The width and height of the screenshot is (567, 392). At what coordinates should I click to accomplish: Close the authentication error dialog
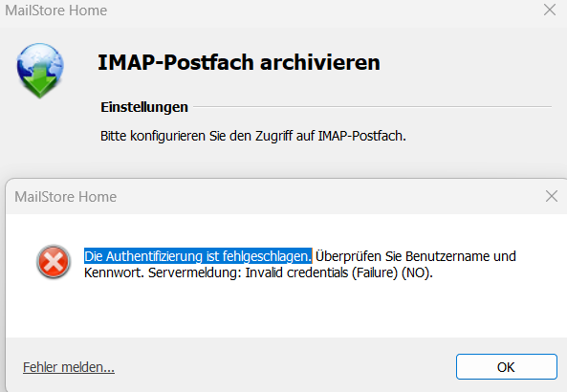[x=552, y=196]
